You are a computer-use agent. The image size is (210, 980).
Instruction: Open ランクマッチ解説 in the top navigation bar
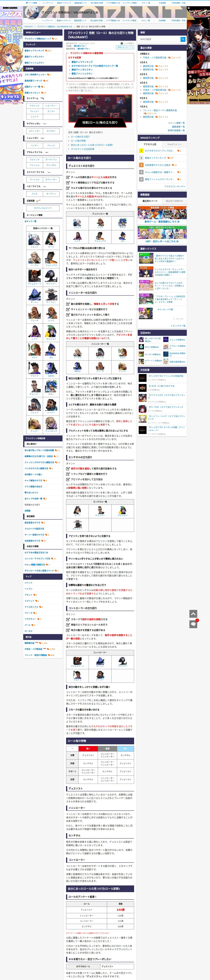point(130,3)
